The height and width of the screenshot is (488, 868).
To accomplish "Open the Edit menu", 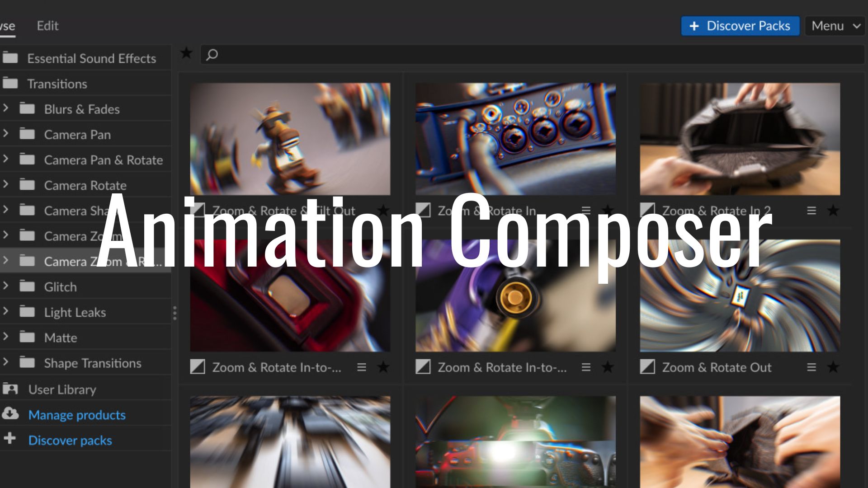I will [x=47, y=25].
